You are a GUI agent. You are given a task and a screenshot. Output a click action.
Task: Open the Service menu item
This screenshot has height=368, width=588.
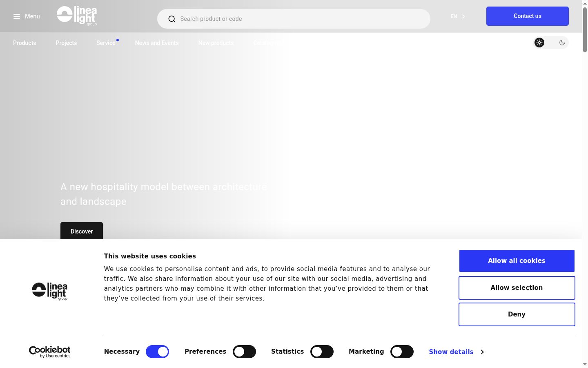[106, 43]
